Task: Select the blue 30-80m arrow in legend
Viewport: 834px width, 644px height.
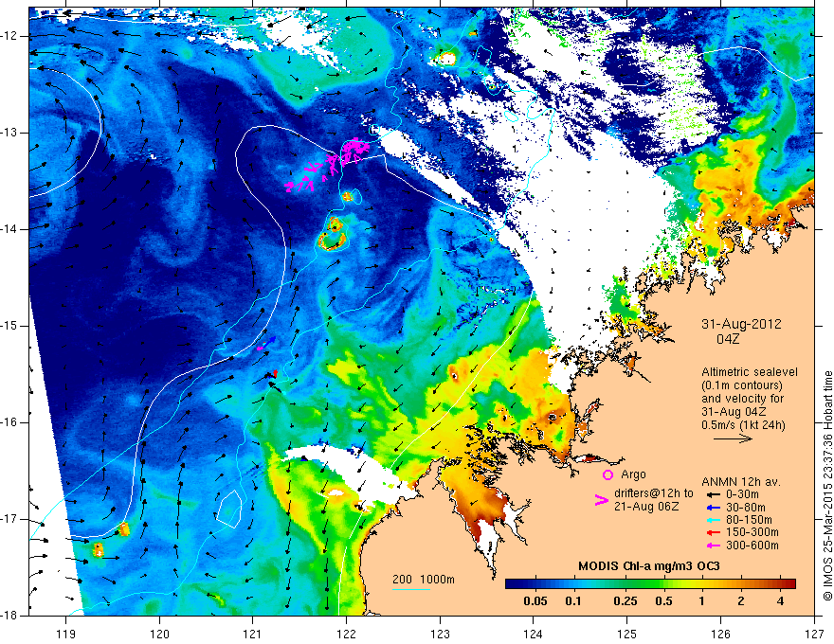Action: coord(714,508)
